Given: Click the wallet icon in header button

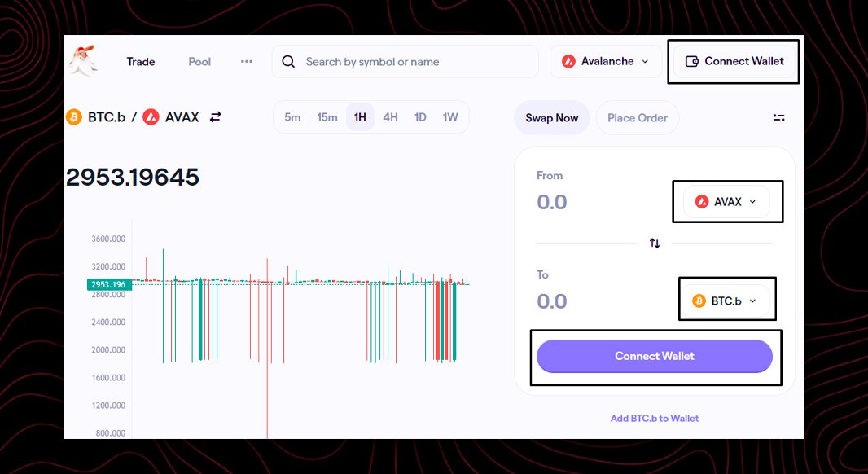Looking at the screenshot, I should click(x=692, y=61).
